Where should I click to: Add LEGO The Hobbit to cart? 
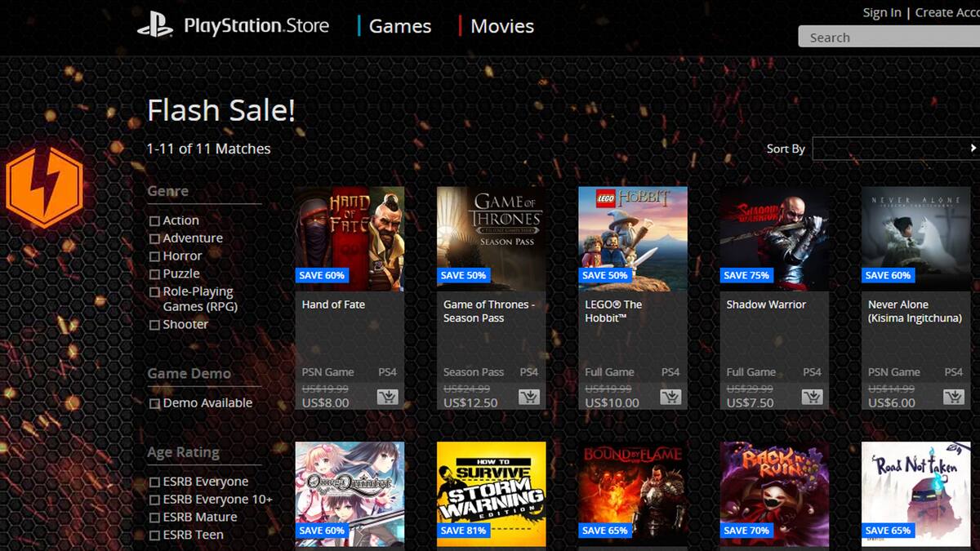click(x=670, y=397)
